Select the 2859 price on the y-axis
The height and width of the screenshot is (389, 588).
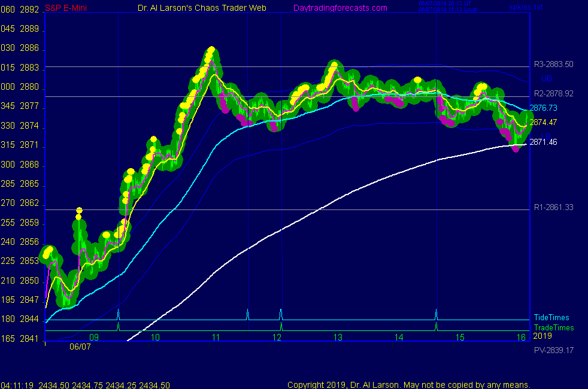29,223
